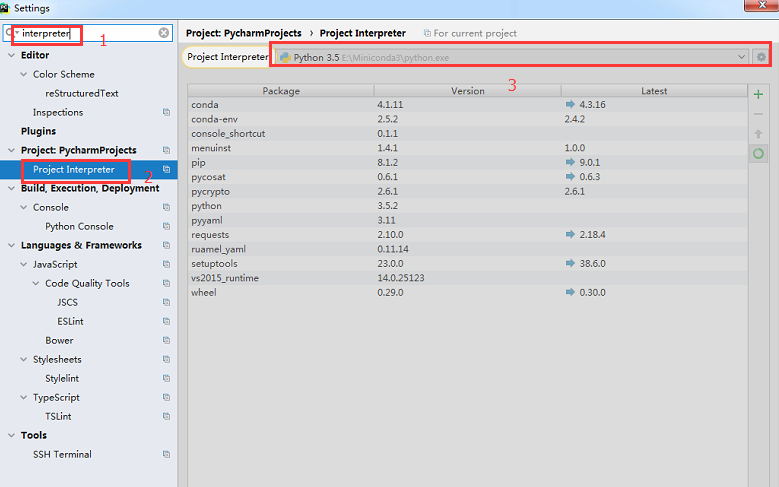Viewport: 779px width, 487px height.
Task: Collapse the JavaScript tree node
Action: (x=23, y=264)
